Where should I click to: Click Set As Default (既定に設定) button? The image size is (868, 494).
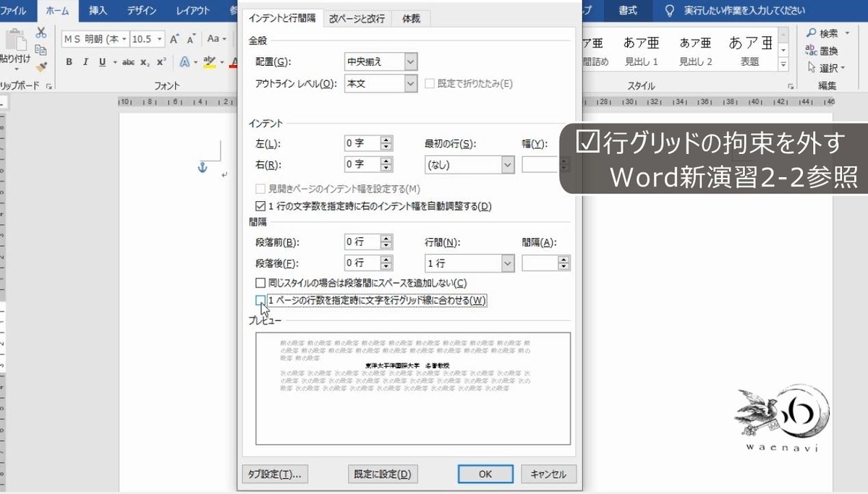pyautogui.click(x=382, y=474)
